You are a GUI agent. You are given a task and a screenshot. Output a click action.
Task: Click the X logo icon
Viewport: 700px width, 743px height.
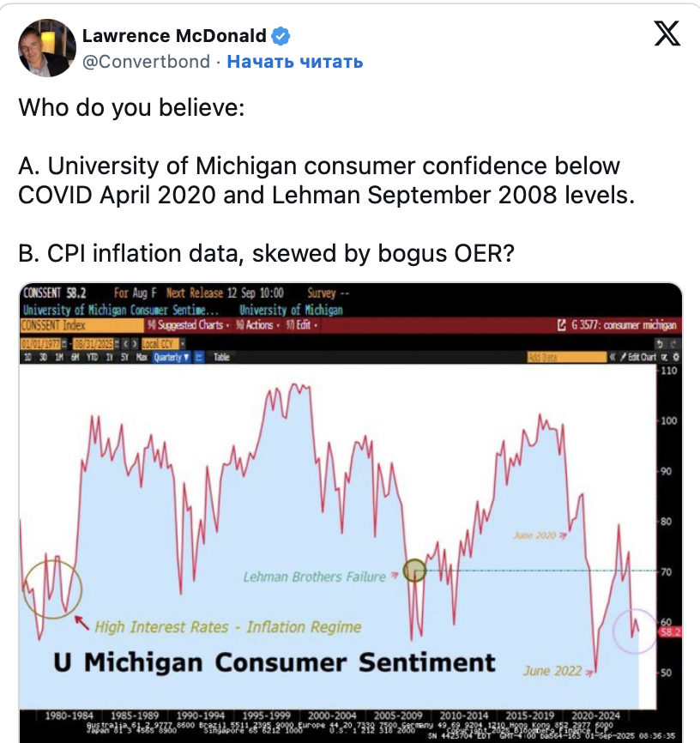coord(667,33)
